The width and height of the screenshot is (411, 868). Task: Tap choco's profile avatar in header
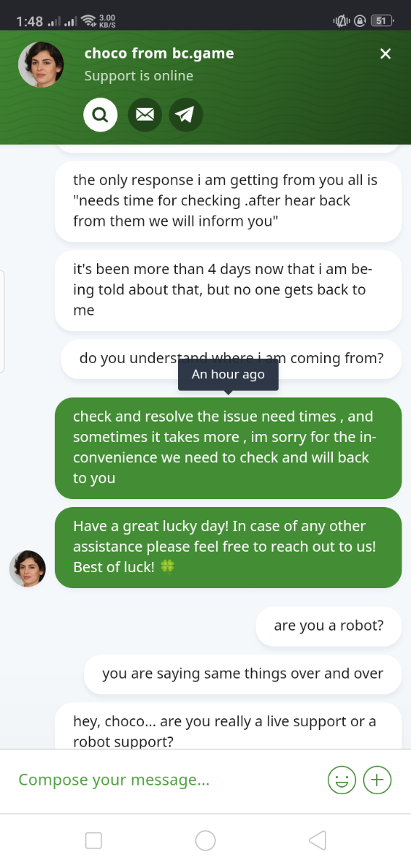pyautogui.click(x=41, y=64)
